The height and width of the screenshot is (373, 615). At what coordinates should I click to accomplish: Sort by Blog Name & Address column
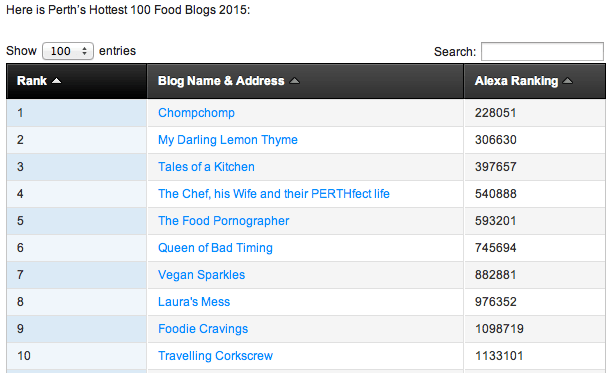pyautogui.click(x=305, y=81)
